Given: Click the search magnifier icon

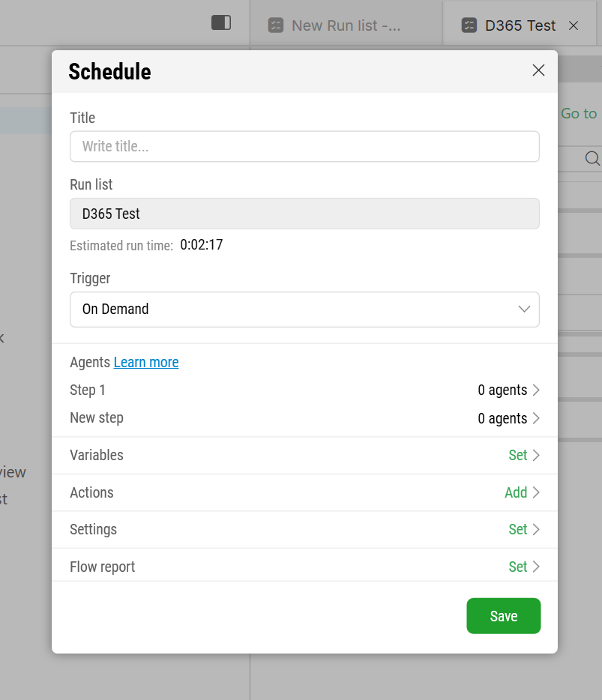Looking at the screenshot, I should pyautogui.click(x=592, y=158).
